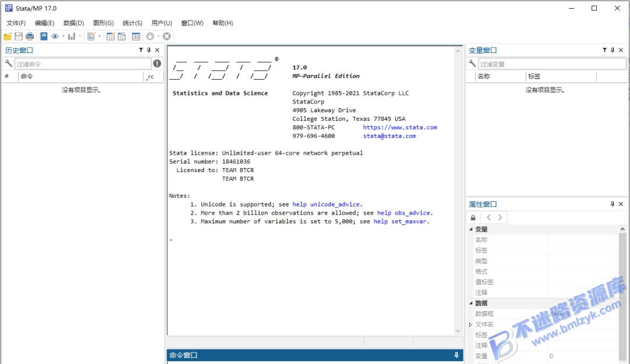Open help set_maxvar link
Viewport: 630px width, 364px height.
(x=400, y=222)
